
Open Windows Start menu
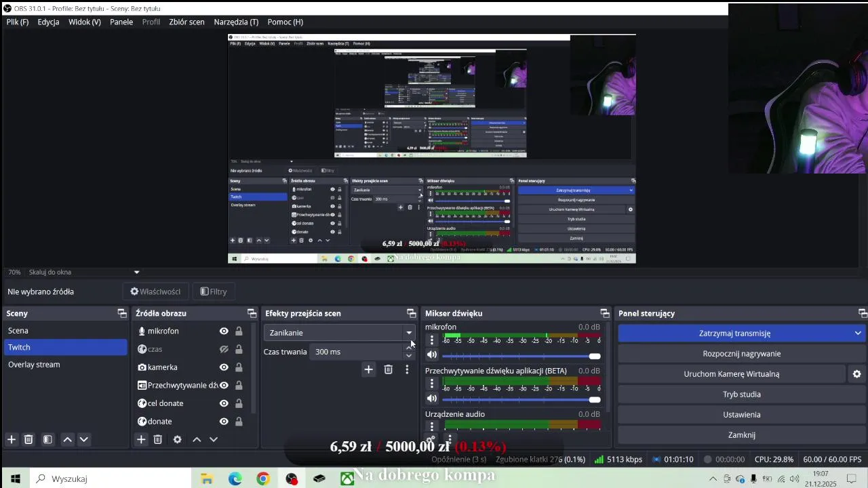pos(15,479)
